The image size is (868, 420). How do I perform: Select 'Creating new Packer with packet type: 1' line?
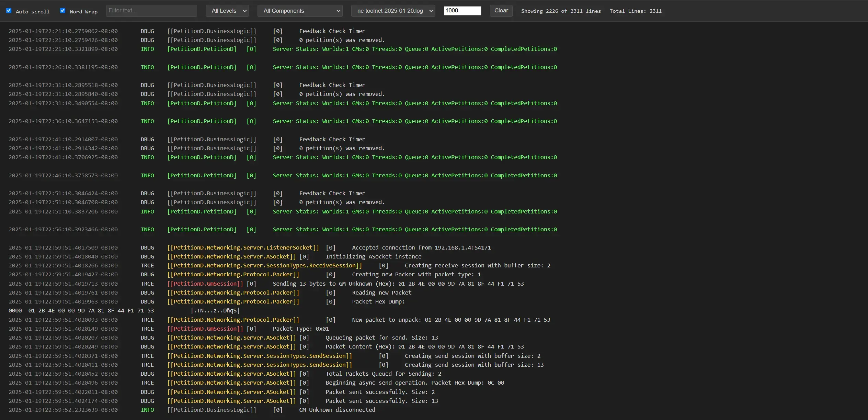tap(416, 274)
